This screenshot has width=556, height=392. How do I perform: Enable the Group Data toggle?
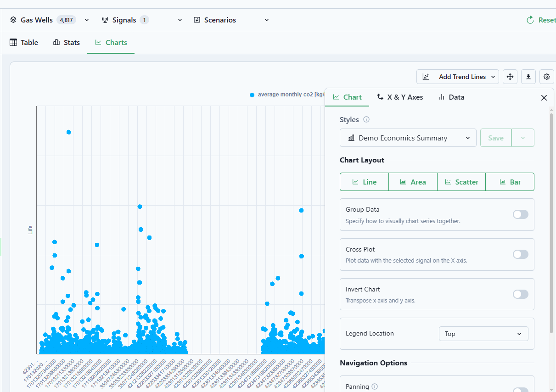pyautogui.click(x=521, y=214)
